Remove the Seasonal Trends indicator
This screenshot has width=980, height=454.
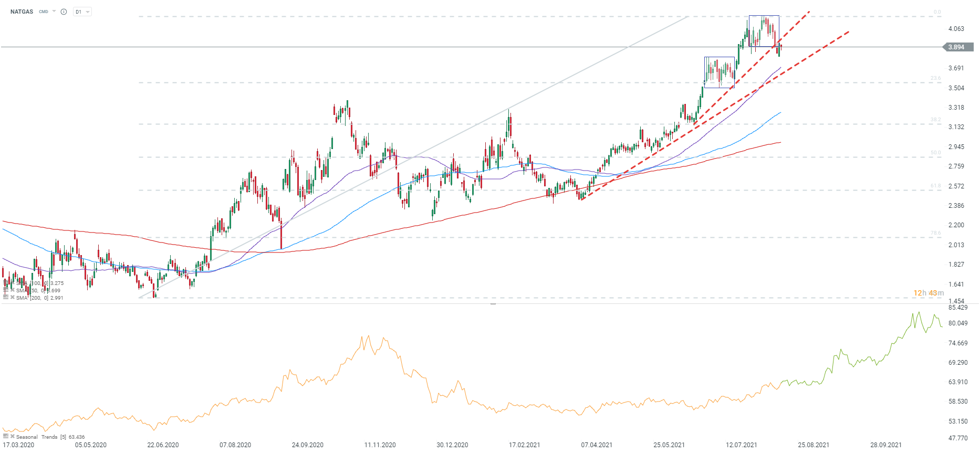pyautogui.click(x=13, y=436)
